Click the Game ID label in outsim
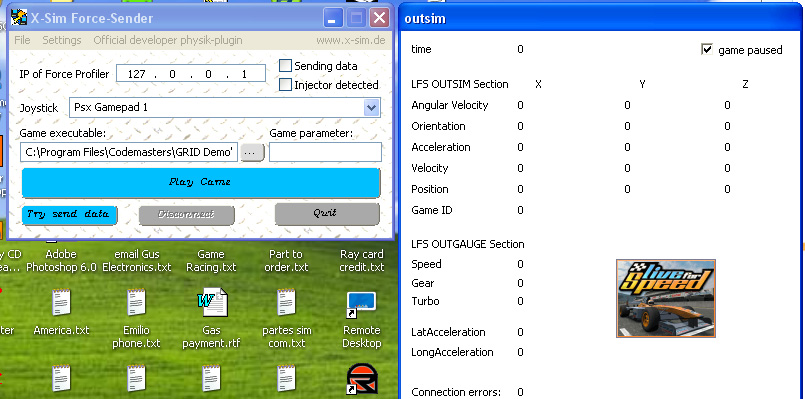The height and width of the screenshot is (399, 805). click(432, 210)
